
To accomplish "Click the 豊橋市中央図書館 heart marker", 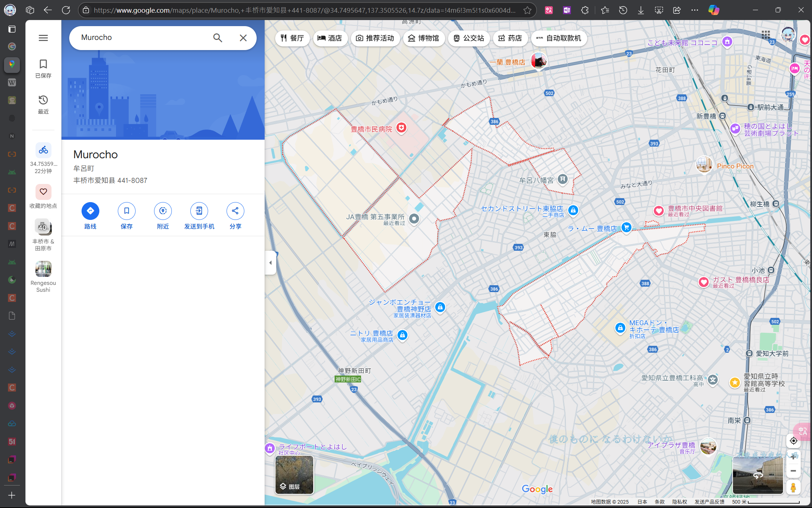I will (x=659, y=211).
